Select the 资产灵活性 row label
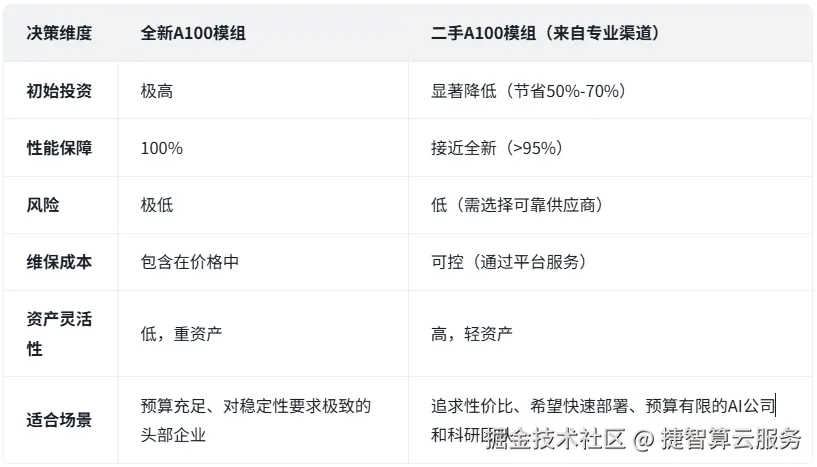Image resolution: width=817 pixels, height=467 pixels. click(x=59, y=334)
